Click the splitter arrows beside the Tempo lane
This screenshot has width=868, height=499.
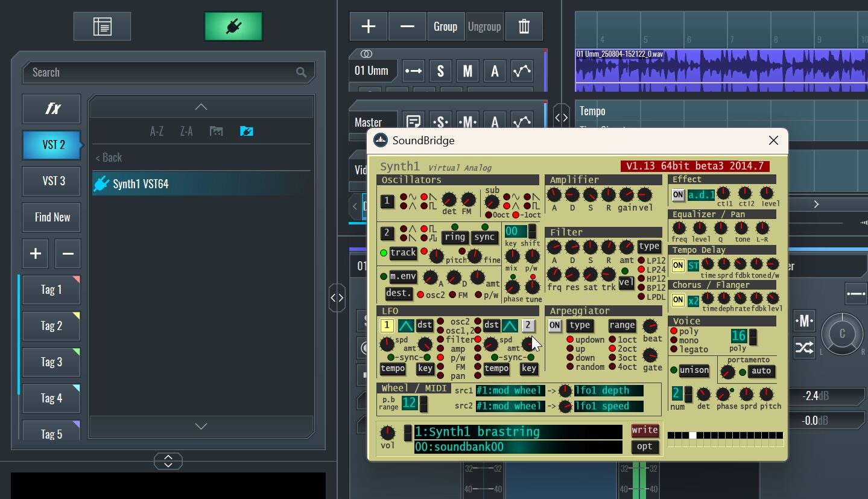[561, 118]
